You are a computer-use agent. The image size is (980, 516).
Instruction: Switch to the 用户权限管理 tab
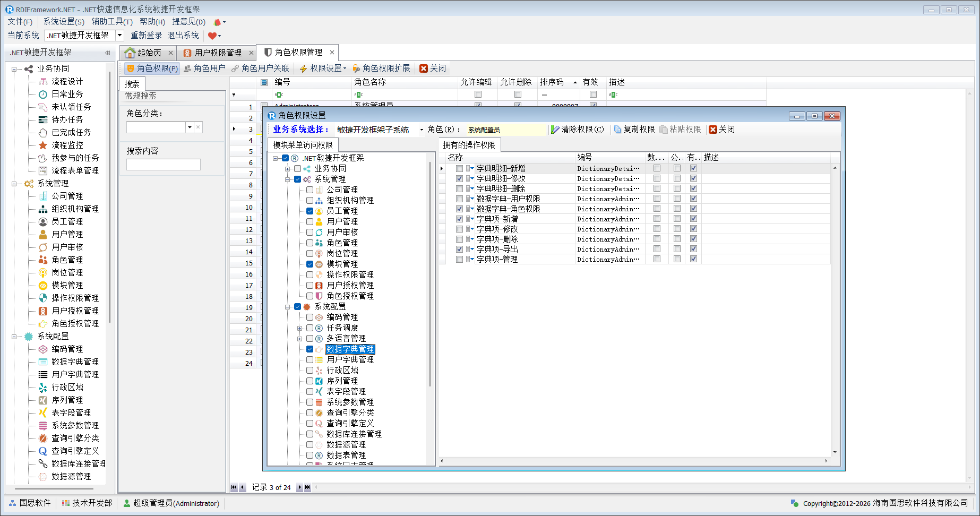[x=218, y=53]
